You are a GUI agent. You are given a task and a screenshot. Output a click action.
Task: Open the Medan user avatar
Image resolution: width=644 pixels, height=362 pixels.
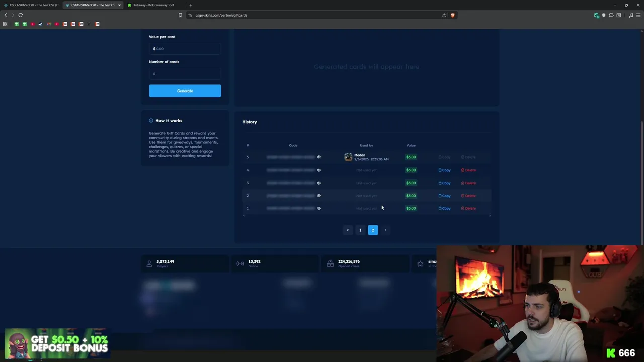[348, 157]
